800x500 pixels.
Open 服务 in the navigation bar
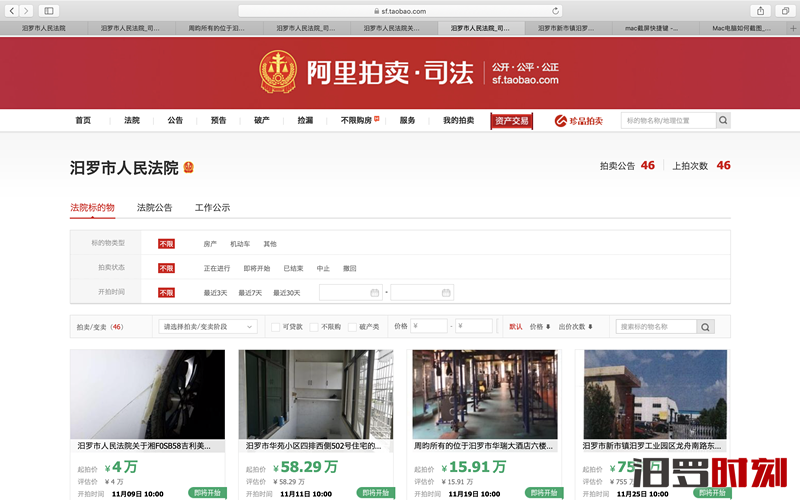coord(407,120)
